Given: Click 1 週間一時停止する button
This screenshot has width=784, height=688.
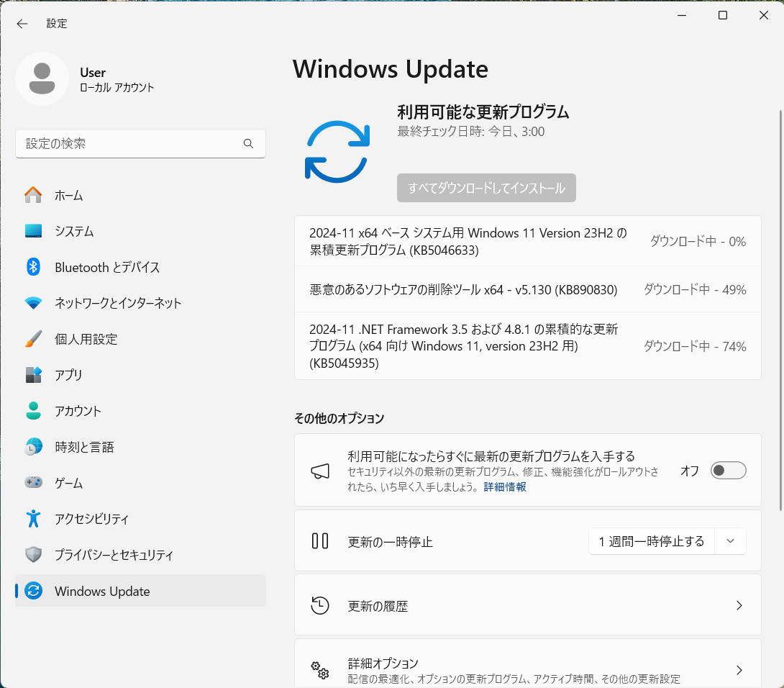Looking at the screenshot, I should 652,541.
